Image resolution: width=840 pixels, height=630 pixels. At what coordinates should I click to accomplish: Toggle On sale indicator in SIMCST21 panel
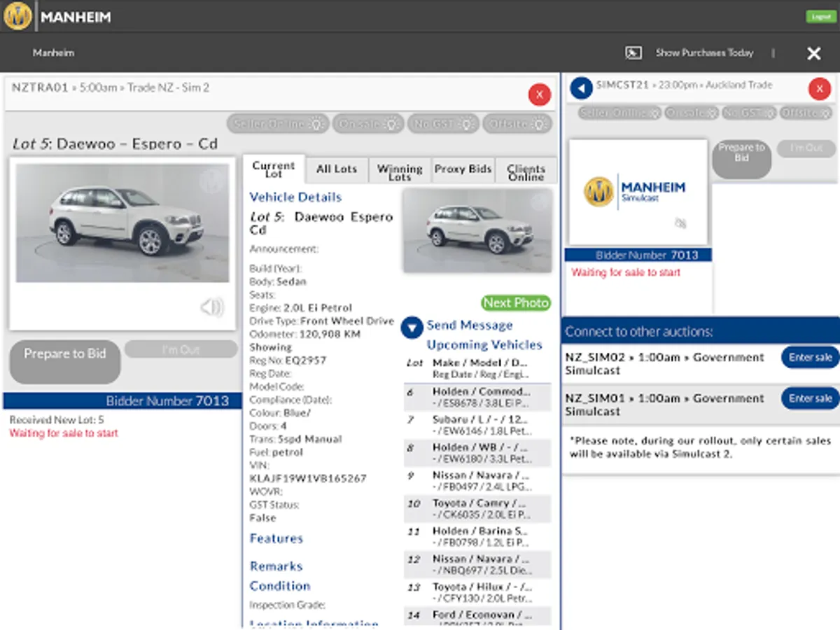tap(692, 113)
